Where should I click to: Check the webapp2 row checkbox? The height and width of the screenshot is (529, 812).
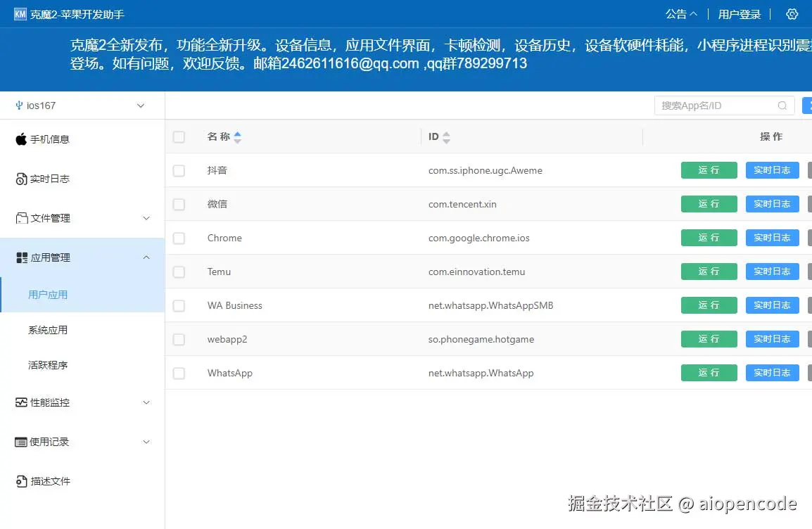179,339
